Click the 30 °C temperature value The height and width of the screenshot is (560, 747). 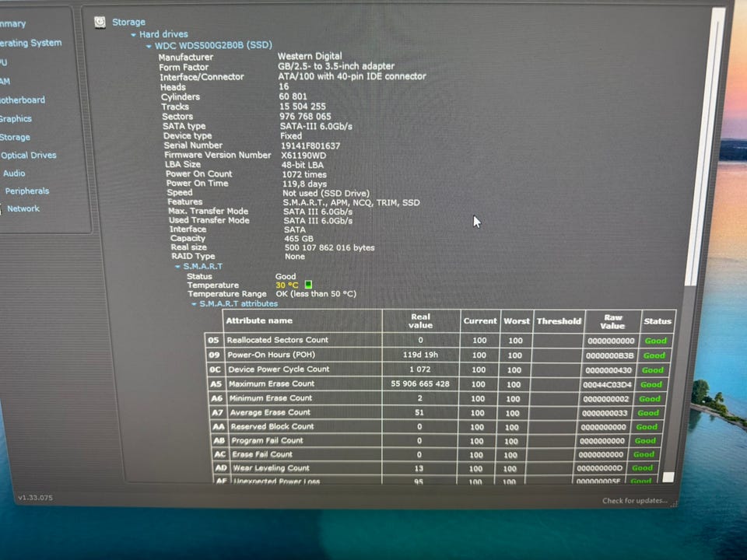(x=287, y=285)
